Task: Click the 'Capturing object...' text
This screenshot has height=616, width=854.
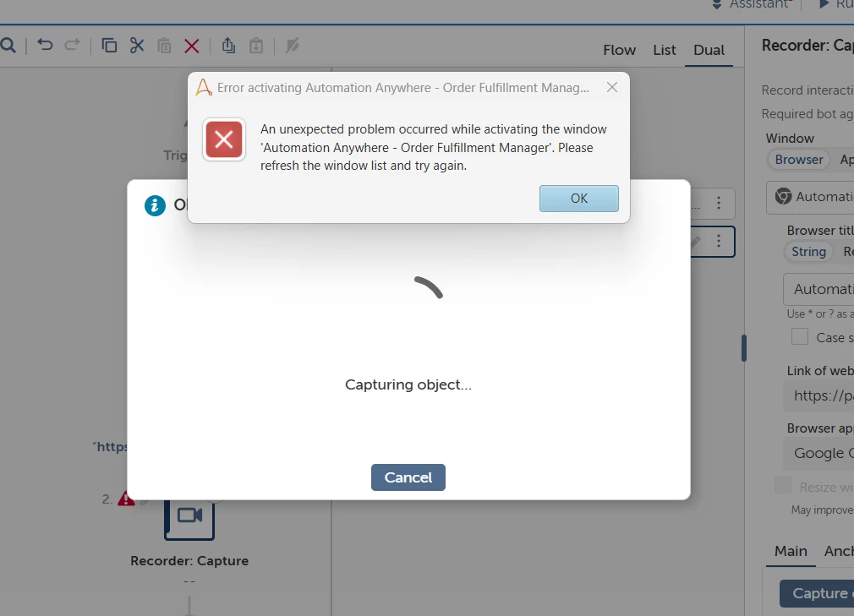Action: [x=408, y=384]
